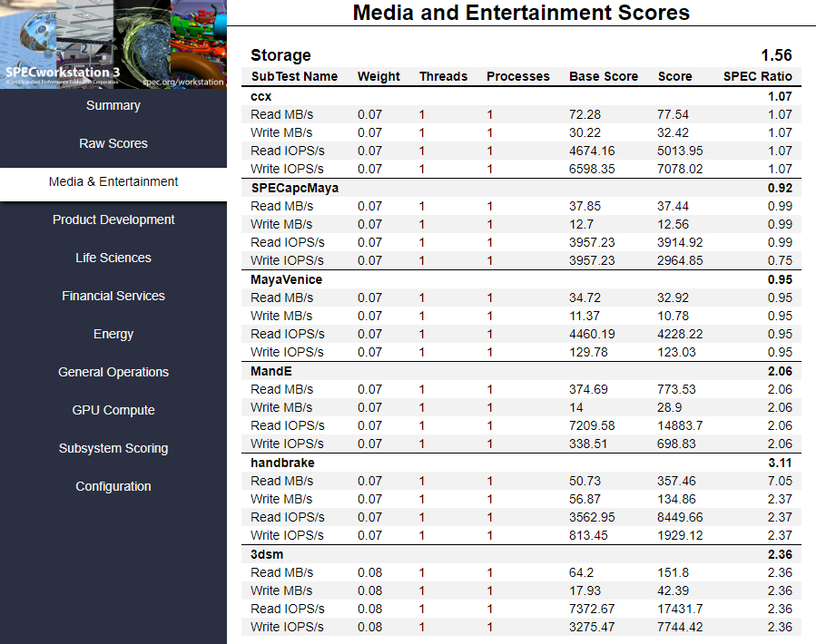Click 3dsm Read IOPS/s score 17431.7
Viewport: 816px width, 644px height.
[680, 609]
